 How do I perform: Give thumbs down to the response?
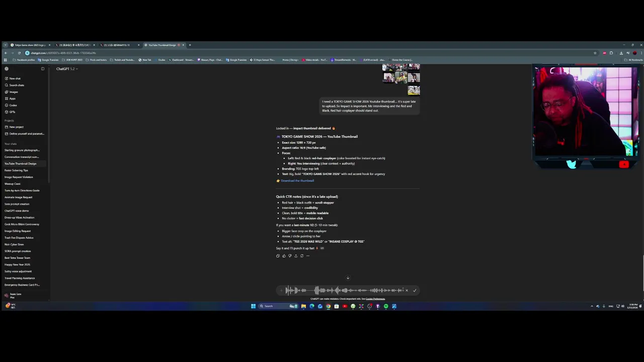coord(290,255)
